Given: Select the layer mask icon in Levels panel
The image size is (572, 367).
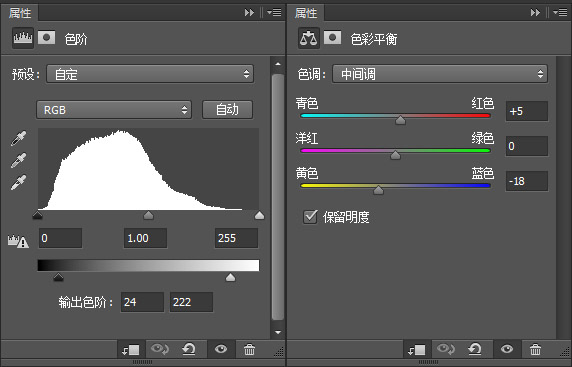Looking at the screenshot, I should [47, 38].
